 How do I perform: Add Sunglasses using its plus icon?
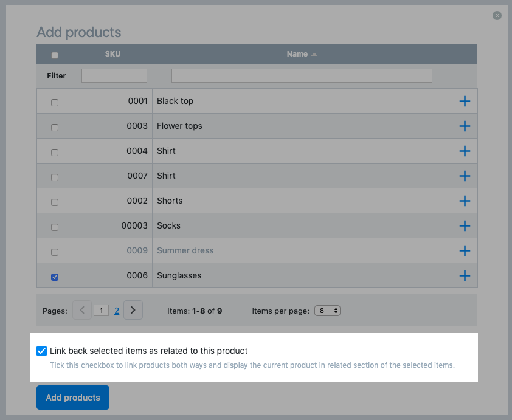(x=465, y=275)
